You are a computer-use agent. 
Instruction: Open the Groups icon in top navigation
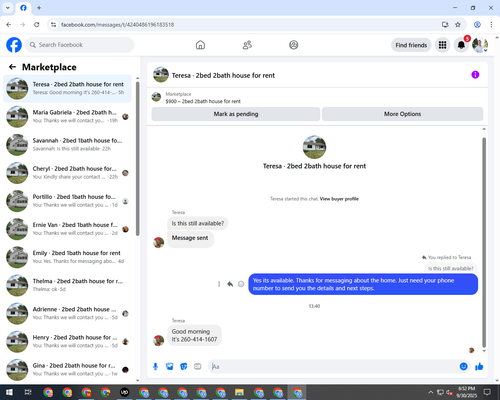tap(294, 45)
